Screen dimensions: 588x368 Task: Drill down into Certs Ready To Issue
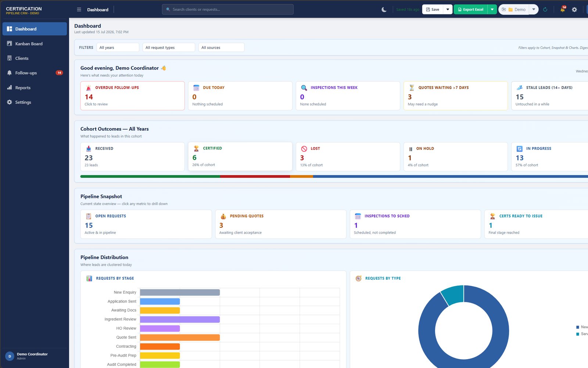tap(536, 224)
